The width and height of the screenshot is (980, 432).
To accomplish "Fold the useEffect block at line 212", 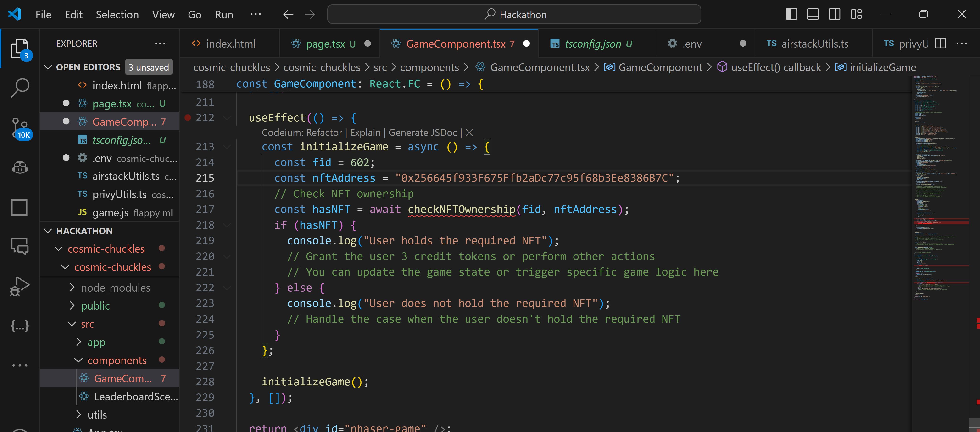I will pyautogui.click(x=227, y=117).
